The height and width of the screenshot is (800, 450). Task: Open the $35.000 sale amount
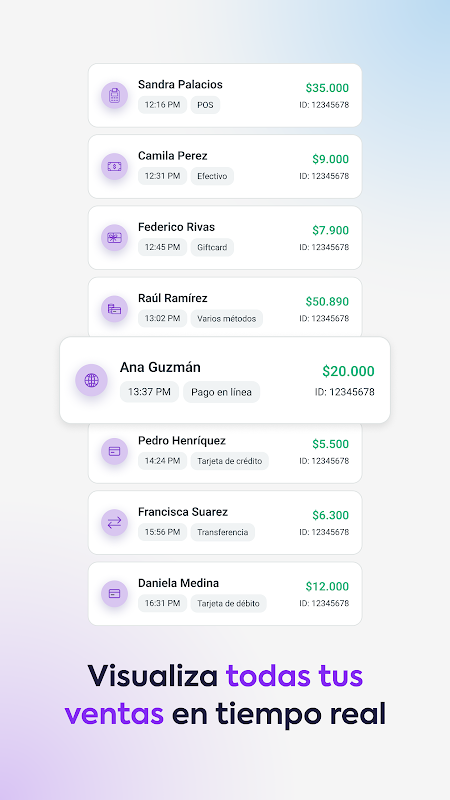click(327, 88)
